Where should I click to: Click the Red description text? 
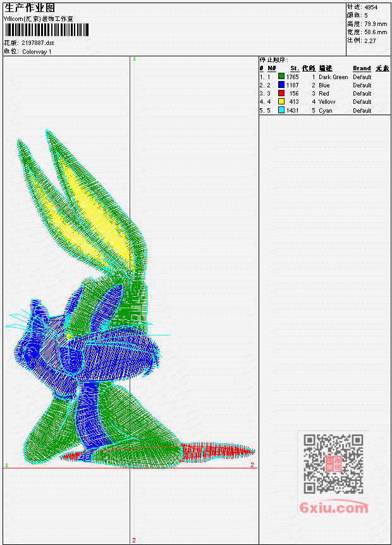click(x=324, y=94)
